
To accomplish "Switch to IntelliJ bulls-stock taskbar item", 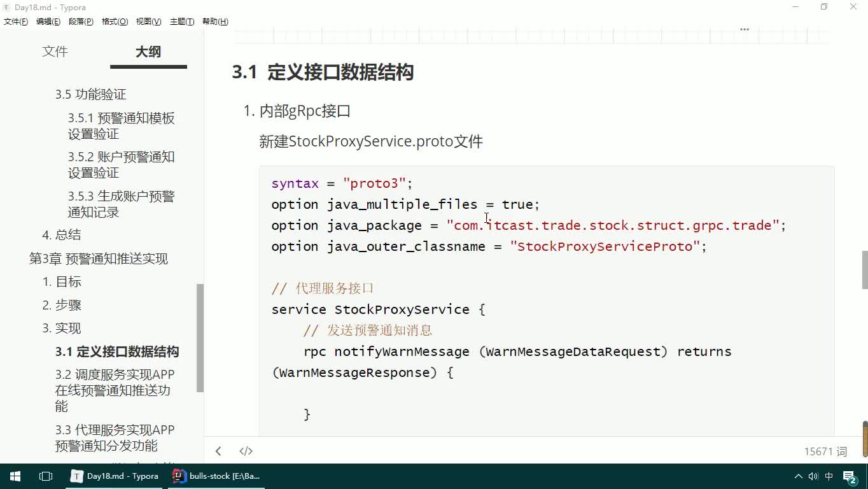I will coord(218,476).
